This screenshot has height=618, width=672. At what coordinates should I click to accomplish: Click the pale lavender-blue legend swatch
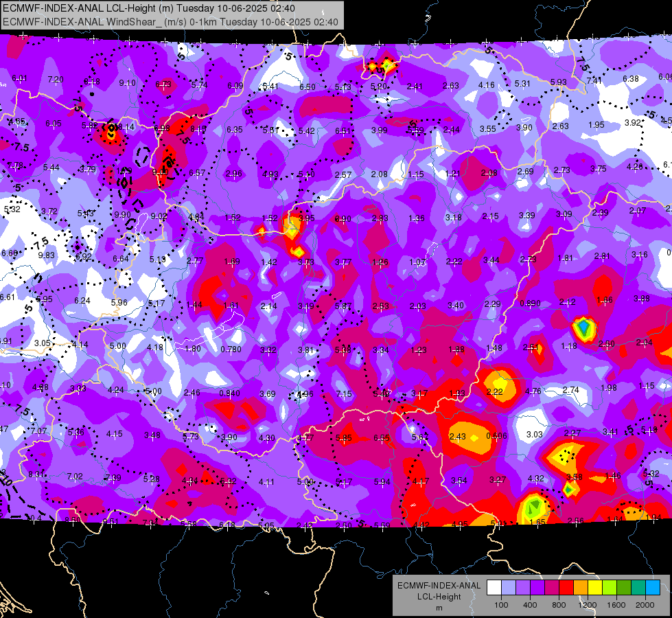pos(509,588)
